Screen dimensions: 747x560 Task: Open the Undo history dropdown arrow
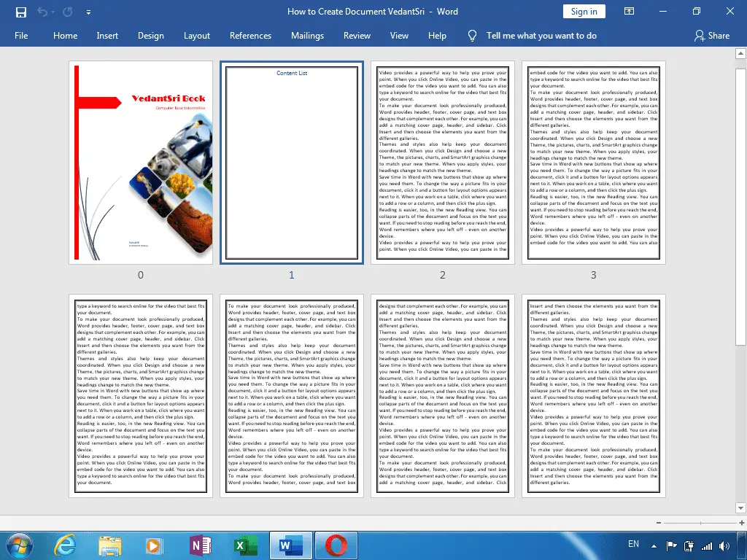[53, 12]
